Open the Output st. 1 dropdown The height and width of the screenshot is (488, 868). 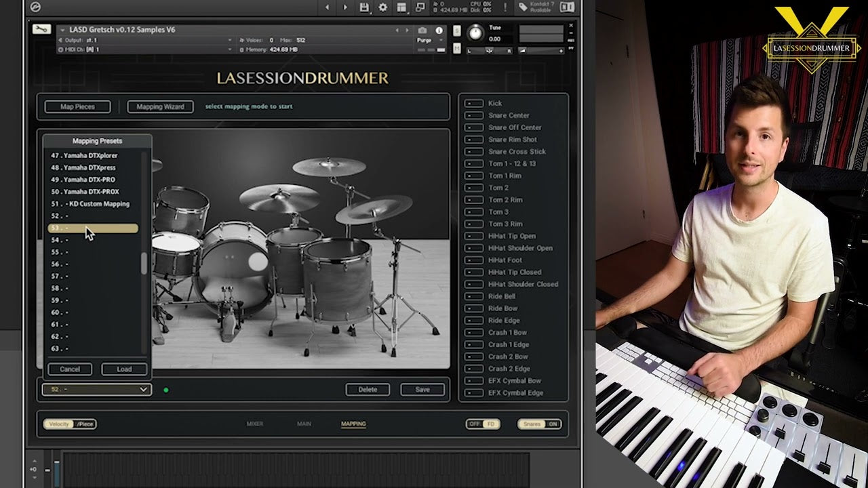coord(146,40)
